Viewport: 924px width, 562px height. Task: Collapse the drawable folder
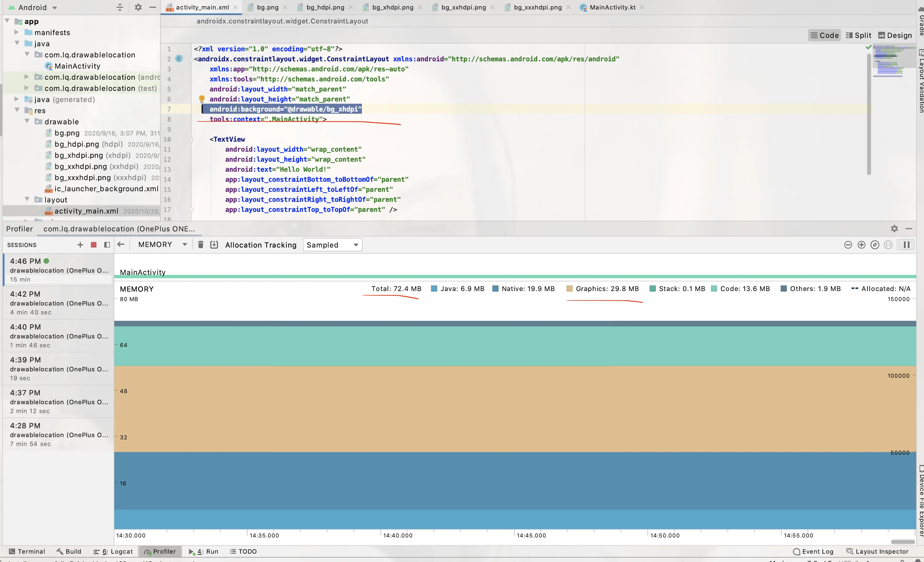(x=27, y=121)
